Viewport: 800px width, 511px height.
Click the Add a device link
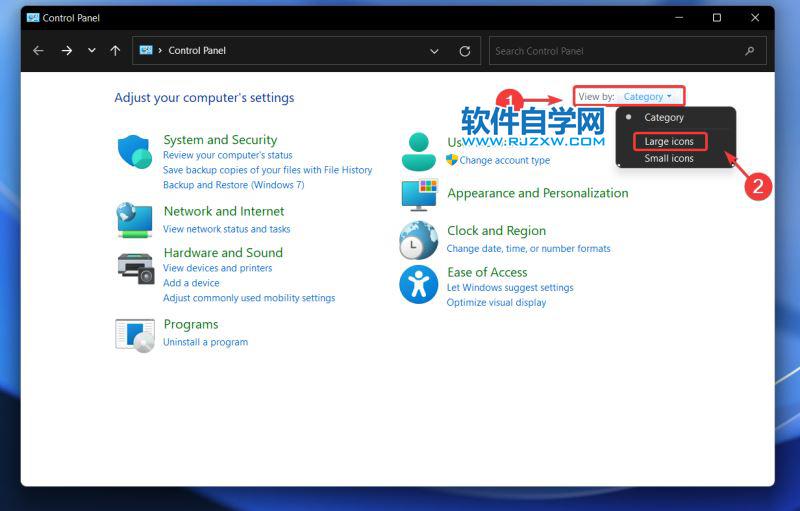191,283
